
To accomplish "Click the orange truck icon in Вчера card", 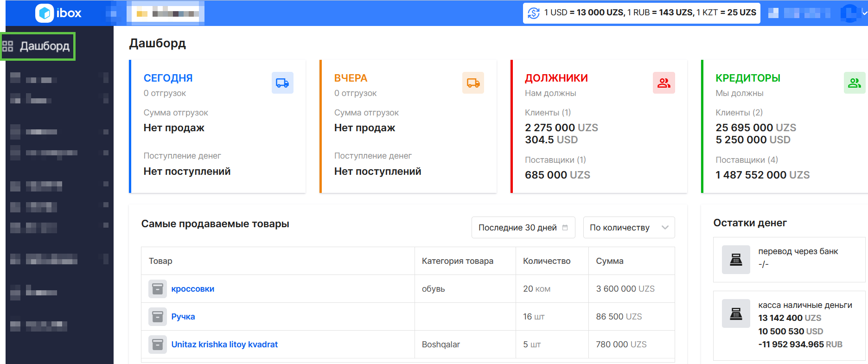I will [x=473, y=83].
